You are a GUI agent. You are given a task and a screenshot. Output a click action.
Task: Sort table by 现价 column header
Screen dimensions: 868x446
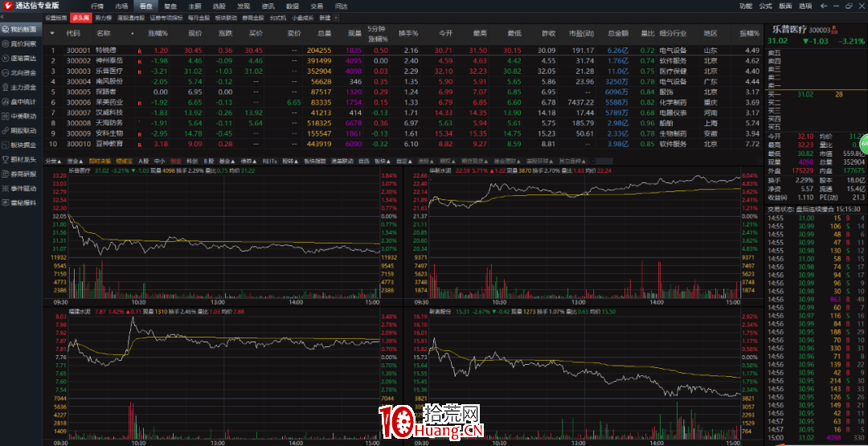coord(194,33)
